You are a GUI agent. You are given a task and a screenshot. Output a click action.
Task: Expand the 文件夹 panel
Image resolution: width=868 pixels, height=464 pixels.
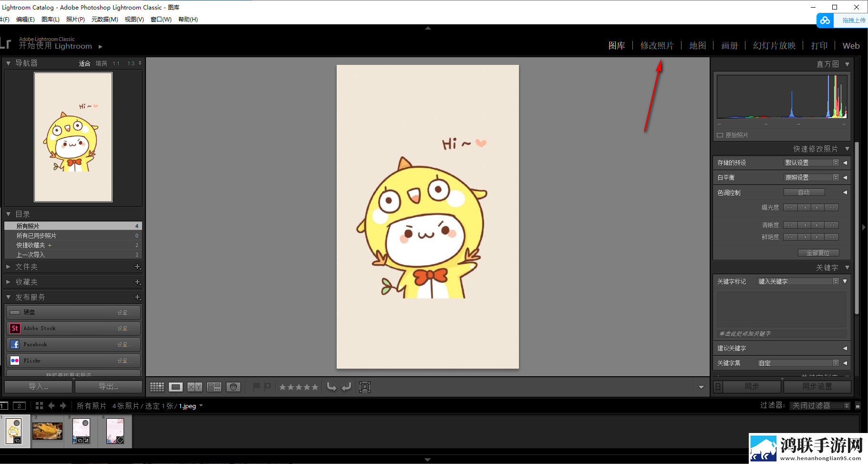pyautogui.click(x=8, y=267)
